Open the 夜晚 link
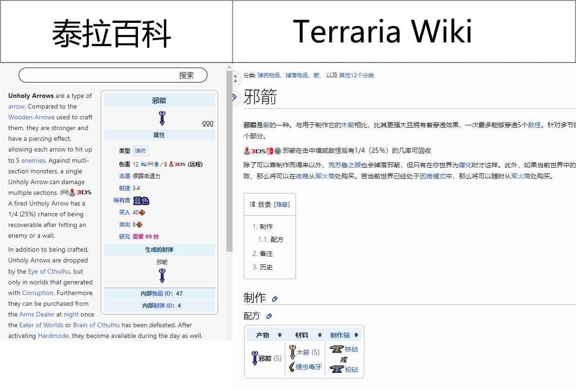Image resolution: width=576 pixels, height=392 pixels. pos(302,177)
